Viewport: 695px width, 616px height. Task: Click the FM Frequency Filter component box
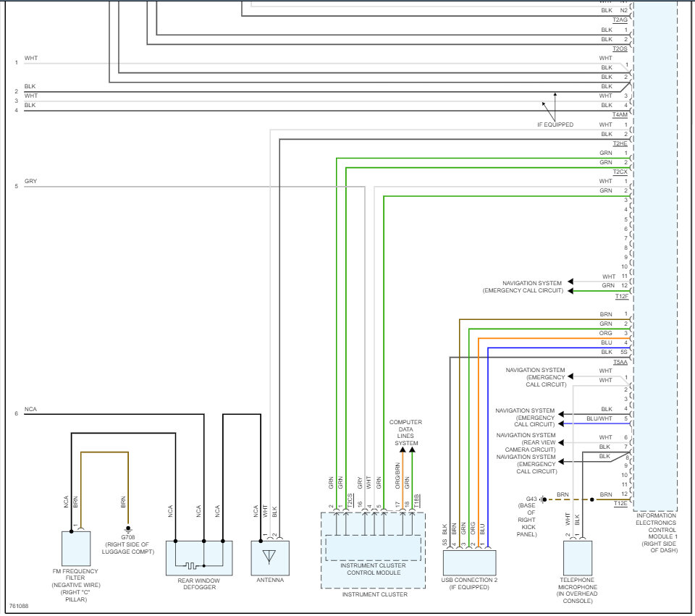pyautogui.click(x=76, y=549)
